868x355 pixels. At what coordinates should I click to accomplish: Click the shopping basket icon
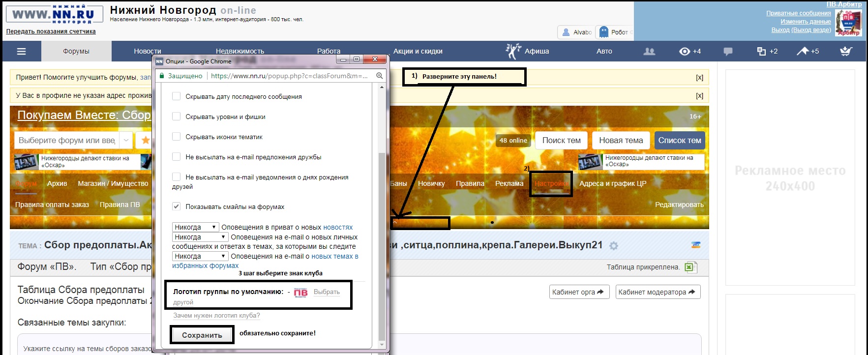845,51
